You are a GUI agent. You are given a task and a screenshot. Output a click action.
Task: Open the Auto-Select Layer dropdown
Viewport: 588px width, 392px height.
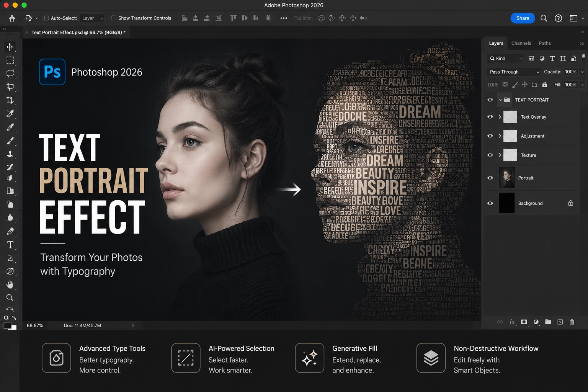92,18
